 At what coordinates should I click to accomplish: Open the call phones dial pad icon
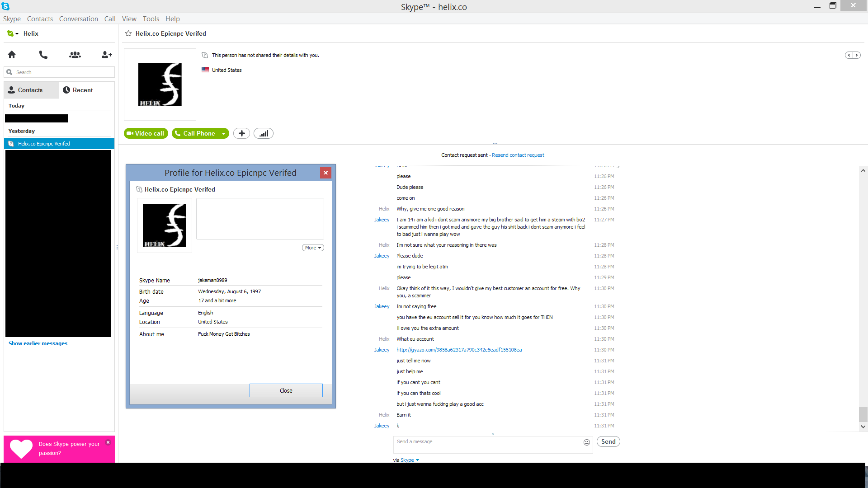click(43, 55)
